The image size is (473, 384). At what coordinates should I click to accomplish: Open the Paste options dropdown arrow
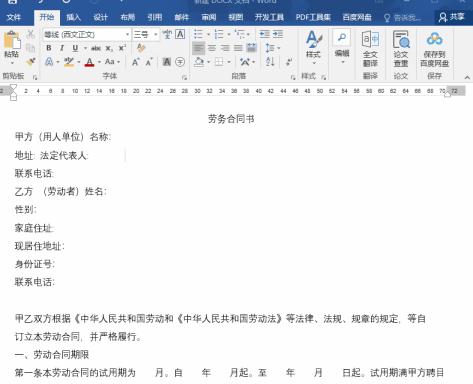[12, 63]
